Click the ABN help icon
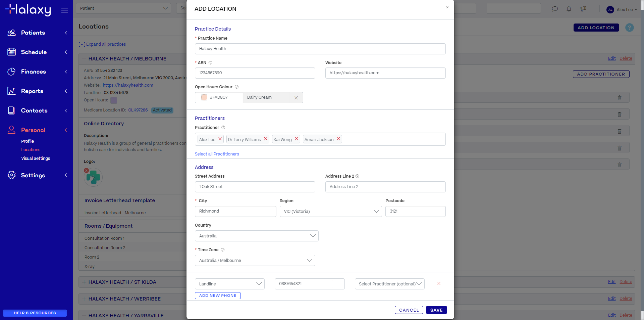644x320 pixels. point(210,63)
